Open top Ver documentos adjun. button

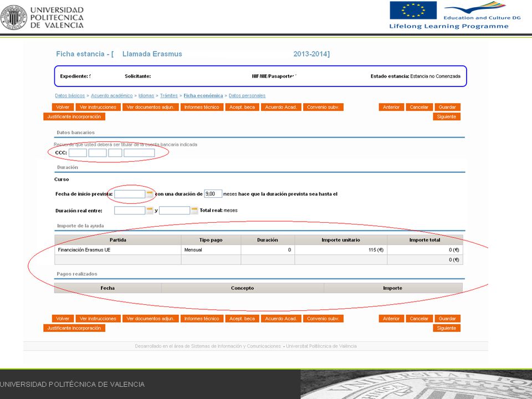150,107
